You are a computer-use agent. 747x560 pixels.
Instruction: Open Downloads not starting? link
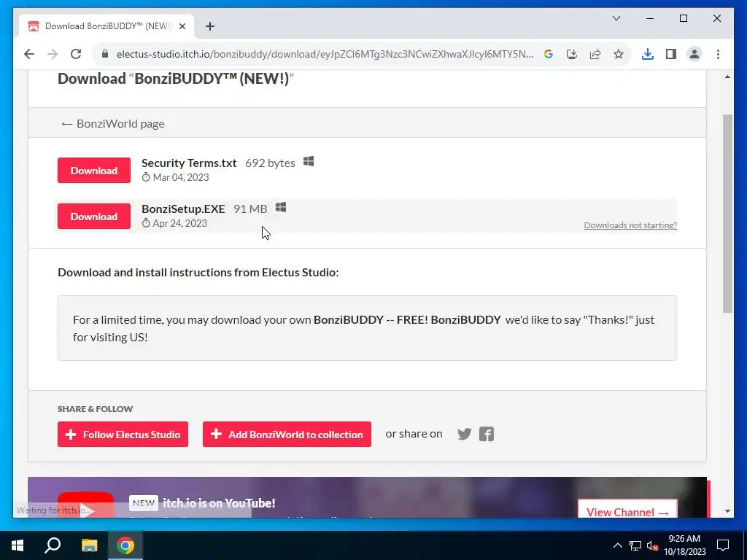(630, 225)
